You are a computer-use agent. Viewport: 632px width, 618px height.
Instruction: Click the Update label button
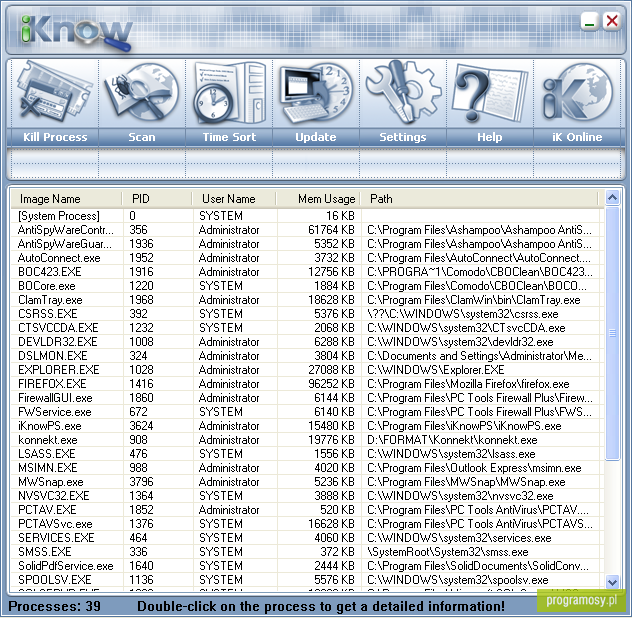(316, 137)
